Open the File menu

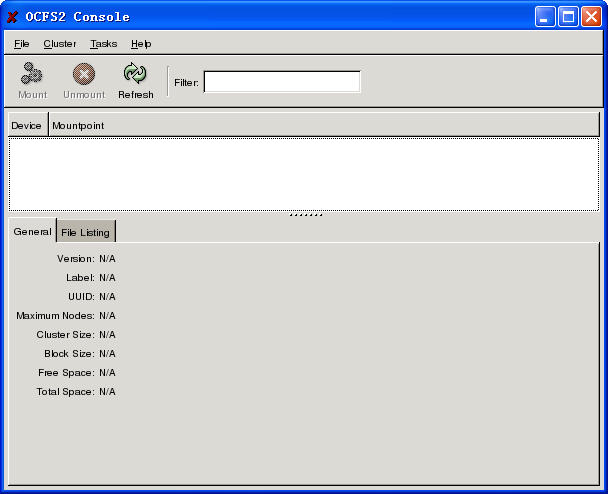(x=22, y=44)
